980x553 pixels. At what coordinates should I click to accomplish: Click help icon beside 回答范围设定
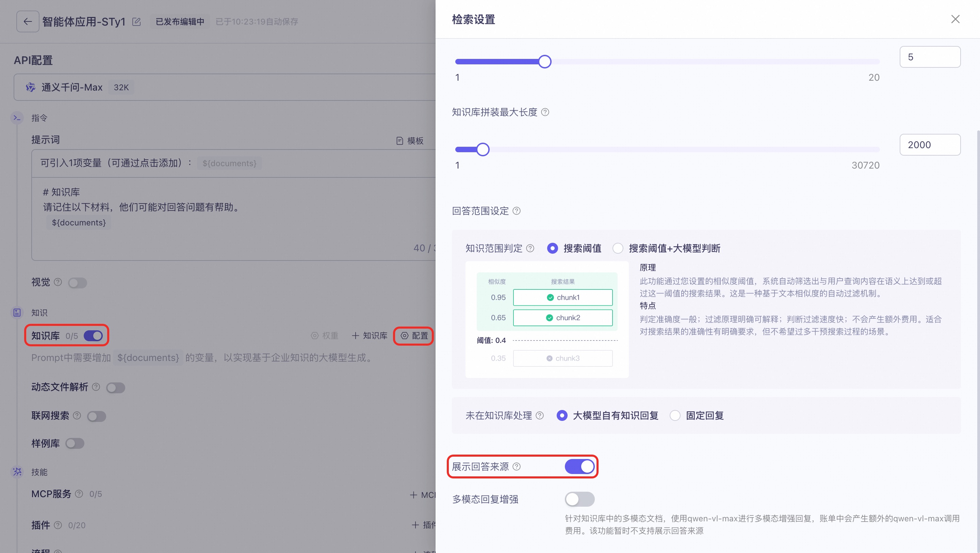point(516,211)
